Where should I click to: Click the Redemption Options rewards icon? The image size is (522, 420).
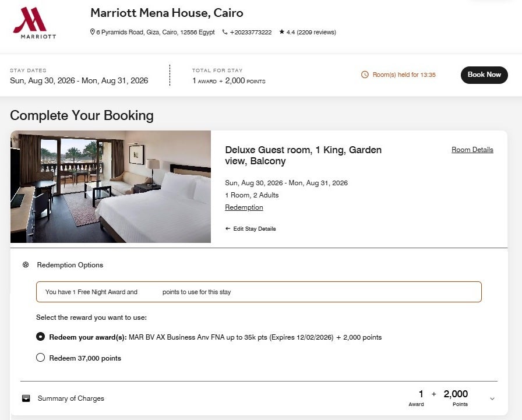25,264
